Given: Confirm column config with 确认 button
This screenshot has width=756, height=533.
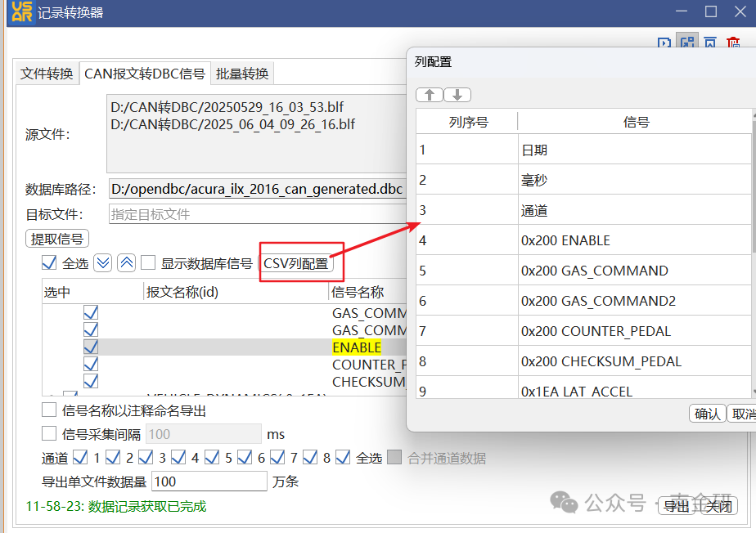Looking at the screenshot, I should click(x=707, y=414).
